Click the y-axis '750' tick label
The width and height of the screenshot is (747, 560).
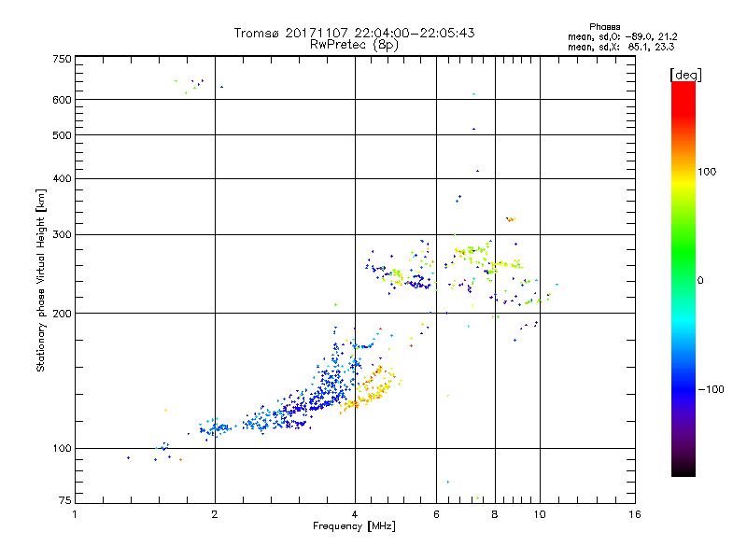pos(62,59)
